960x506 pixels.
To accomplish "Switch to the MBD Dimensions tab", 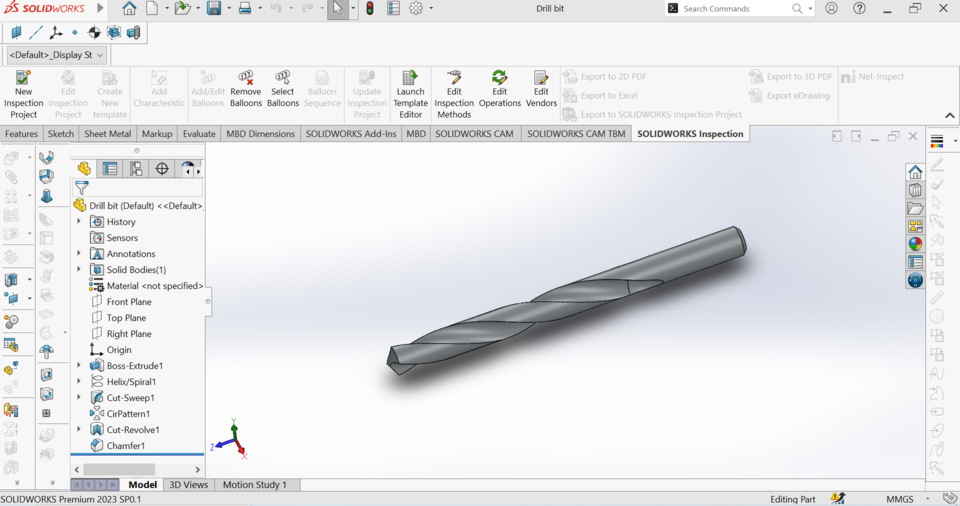I will 260,134.
